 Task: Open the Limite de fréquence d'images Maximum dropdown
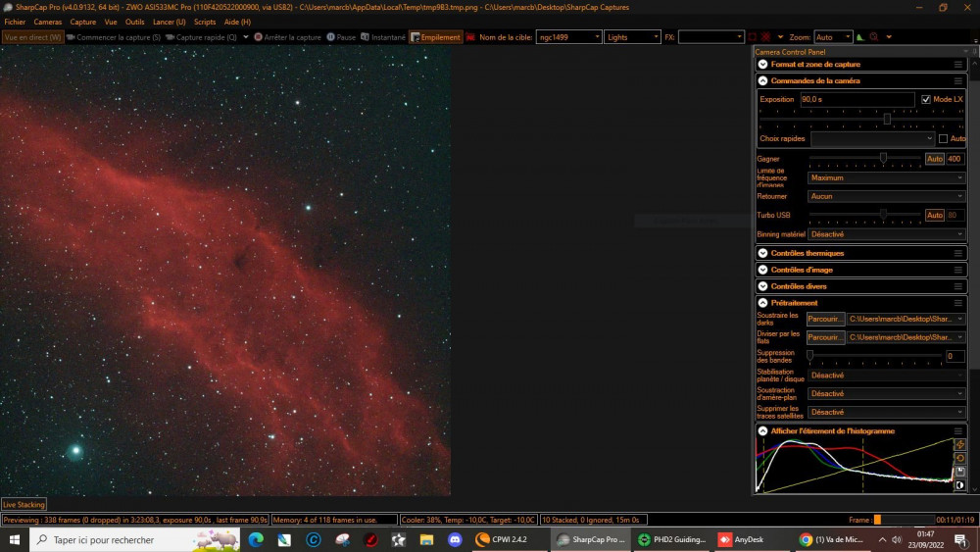click(886, 177)
